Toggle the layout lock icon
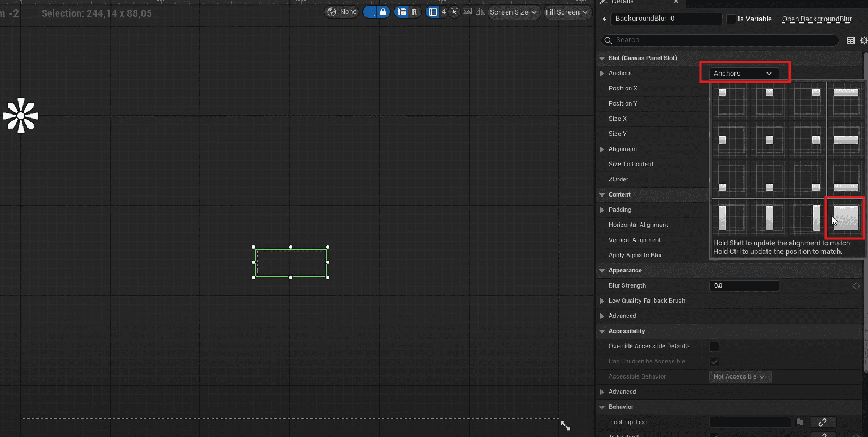 pyautogui.click(x=383, y=12)
